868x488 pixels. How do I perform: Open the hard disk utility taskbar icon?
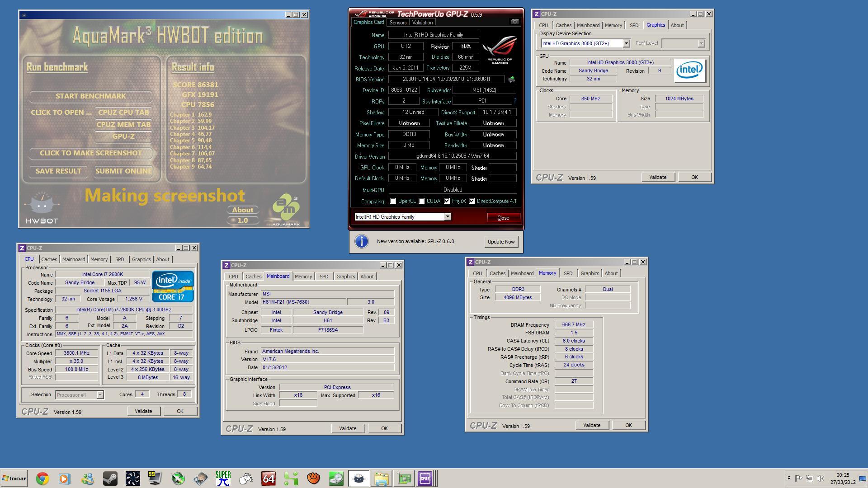click(201, 479)
